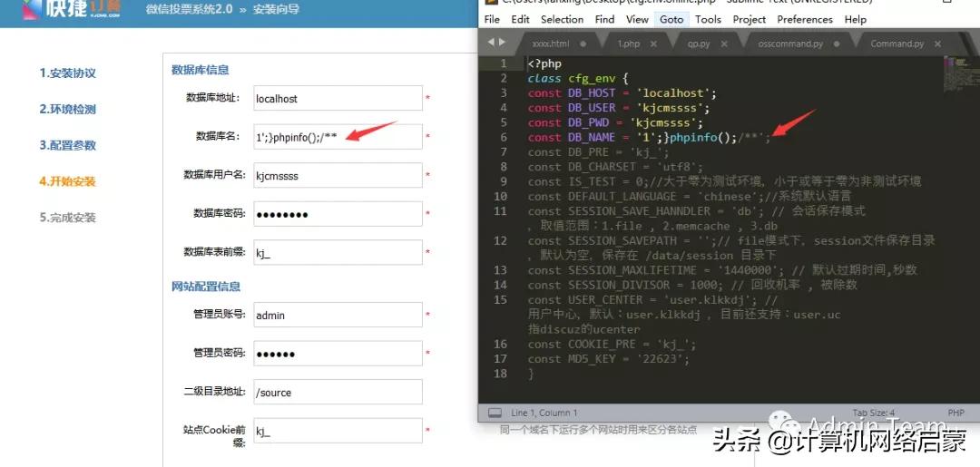980x467 pixels.
Task: Switch to the Command.py tab
Action: [897, 44]
